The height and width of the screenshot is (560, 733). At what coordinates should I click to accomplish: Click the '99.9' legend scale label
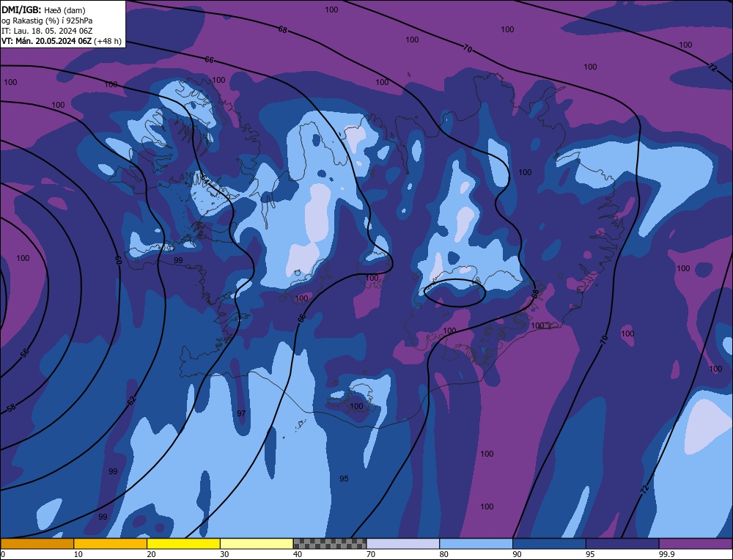[666, 554]
